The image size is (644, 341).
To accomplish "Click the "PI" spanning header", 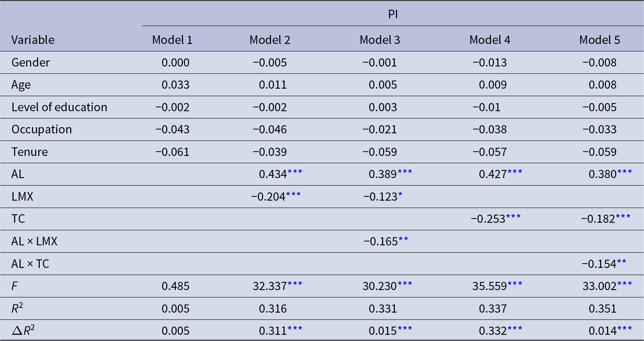I will [392, 14].
